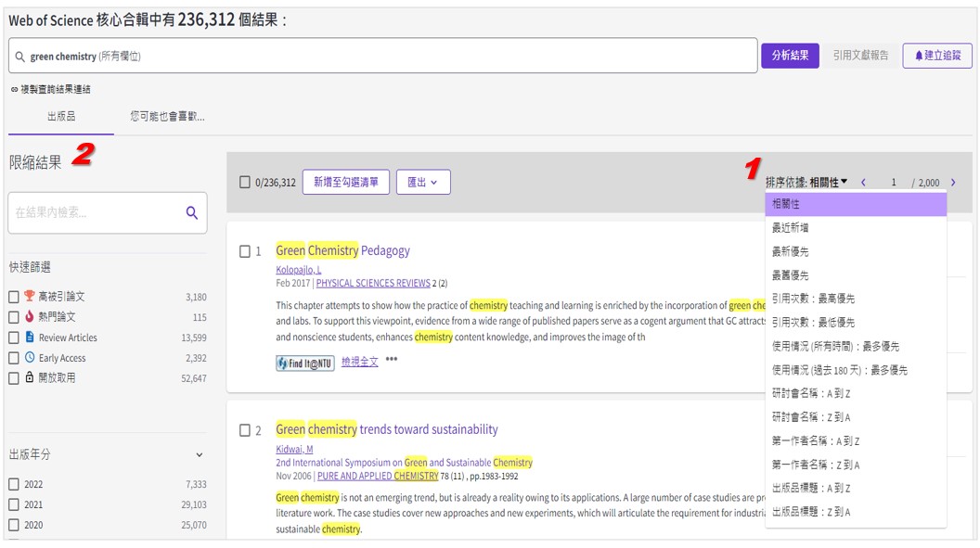Collapse the 出版年分 section chevron
Image resolution: width=980 pixels, height=548 pixels.
[200, 455]
